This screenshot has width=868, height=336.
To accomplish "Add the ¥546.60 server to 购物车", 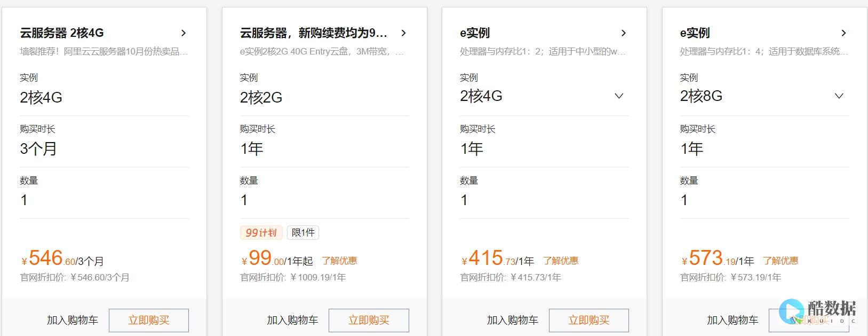I will coord(73,321).
